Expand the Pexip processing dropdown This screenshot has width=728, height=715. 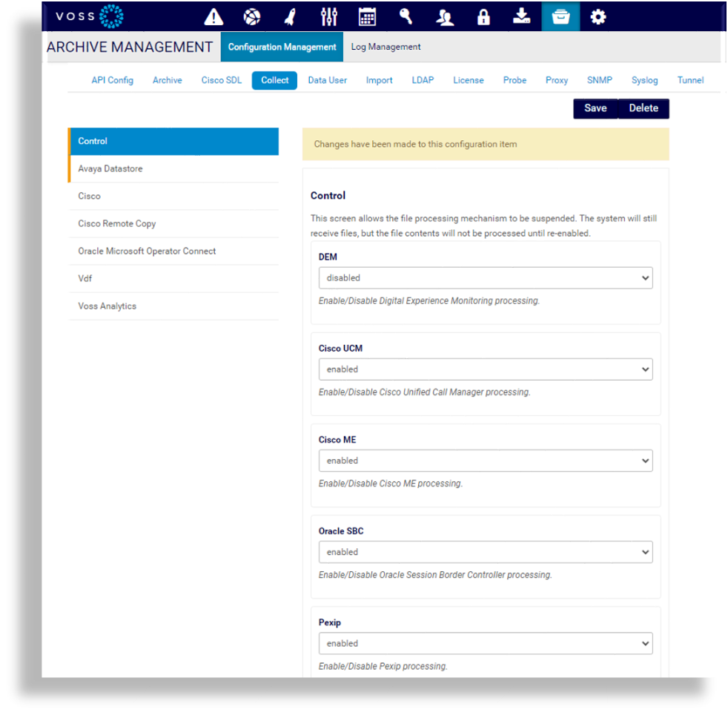click(485, 643)
